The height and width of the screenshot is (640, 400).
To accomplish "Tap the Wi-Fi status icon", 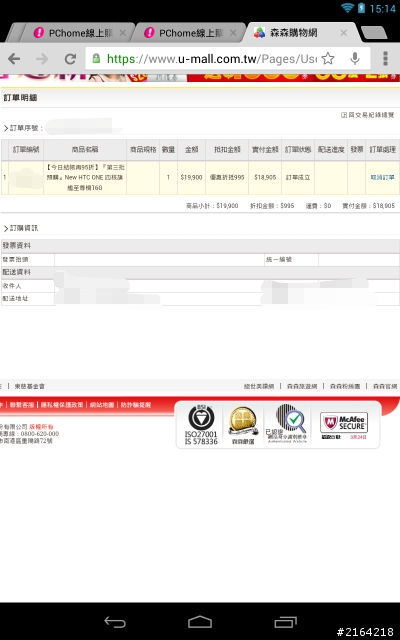I will pos(347,8).
